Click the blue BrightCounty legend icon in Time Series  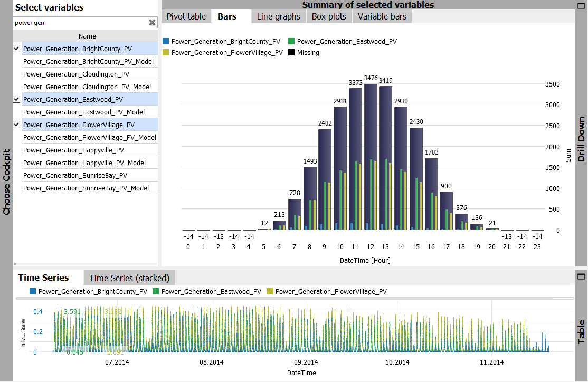click(33, 291)
